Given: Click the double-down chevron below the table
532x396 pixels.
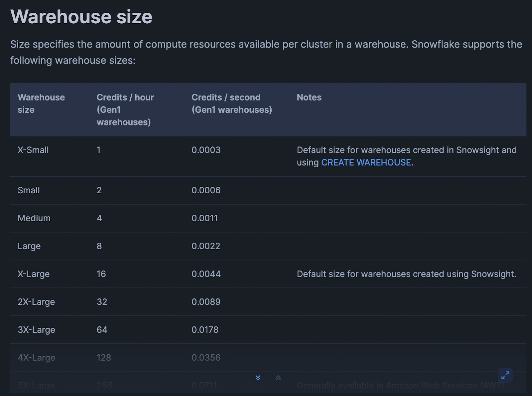Looking at the screenshot, I should point(258,378).
